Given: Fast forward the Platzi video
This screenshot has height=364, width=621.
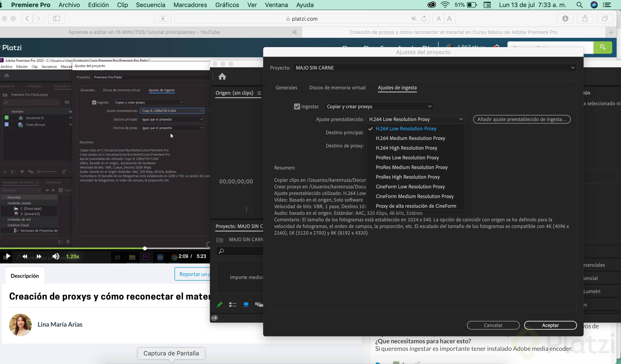Looking at the screenshot, I should [x=39, y=257].
